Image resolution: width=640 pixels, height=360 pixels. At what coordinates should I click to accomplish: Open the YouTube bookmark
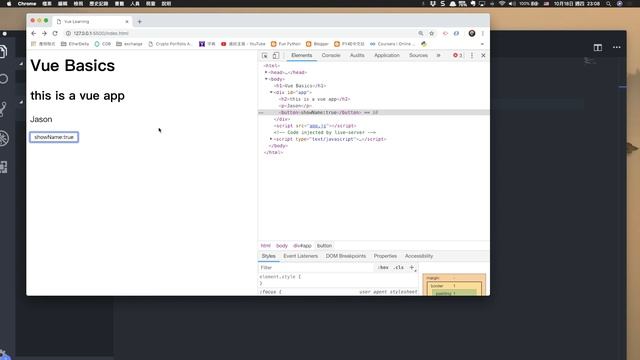[243, 44]
